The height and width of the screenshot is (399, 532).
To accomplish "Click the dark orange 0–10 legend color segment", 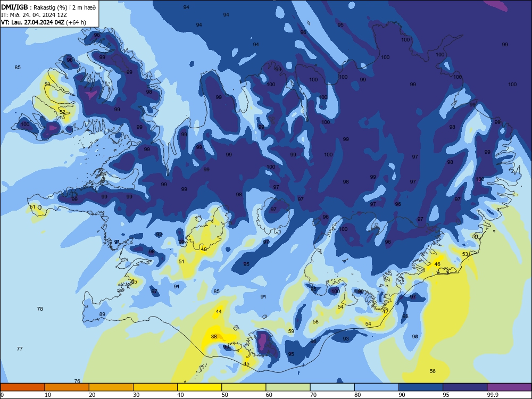I will (22, 387).
